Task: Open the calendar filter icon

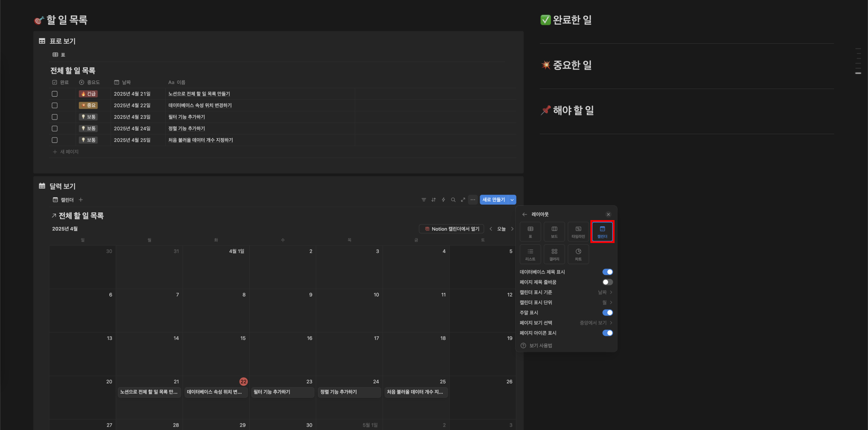Action: tap(424, 200)
